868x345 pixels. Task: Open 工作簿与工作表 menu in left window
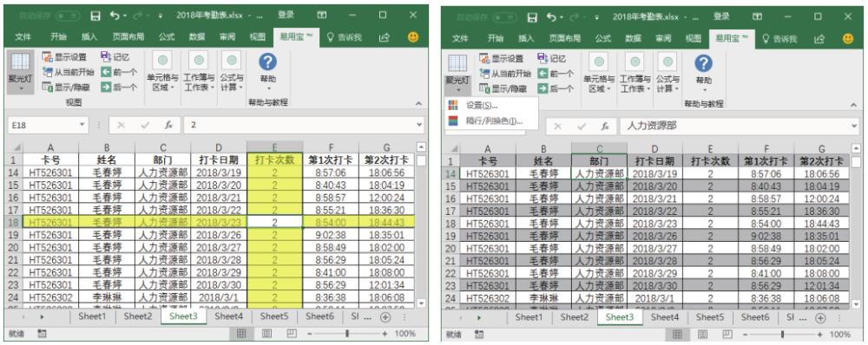click(199, 72)
